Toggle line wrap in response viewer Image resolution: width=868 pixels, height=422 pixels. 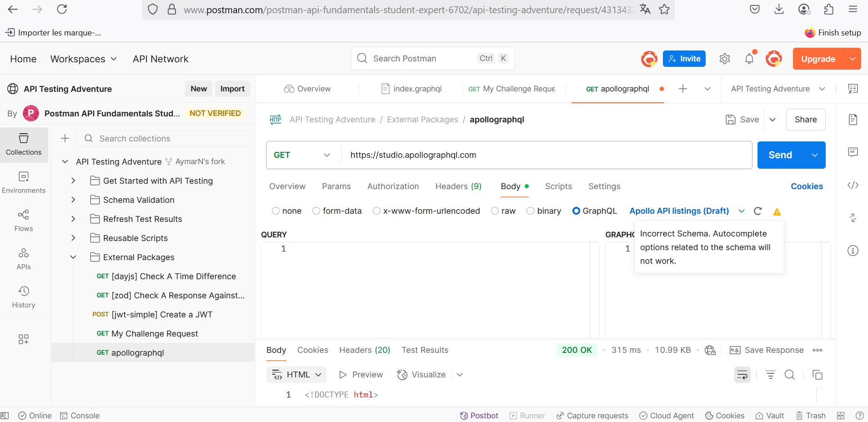pos(743,375)
